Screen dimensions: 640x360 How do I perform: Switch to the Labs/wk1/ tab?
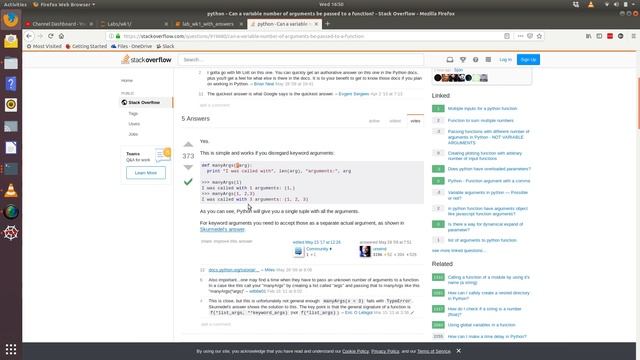click(134, 24)
